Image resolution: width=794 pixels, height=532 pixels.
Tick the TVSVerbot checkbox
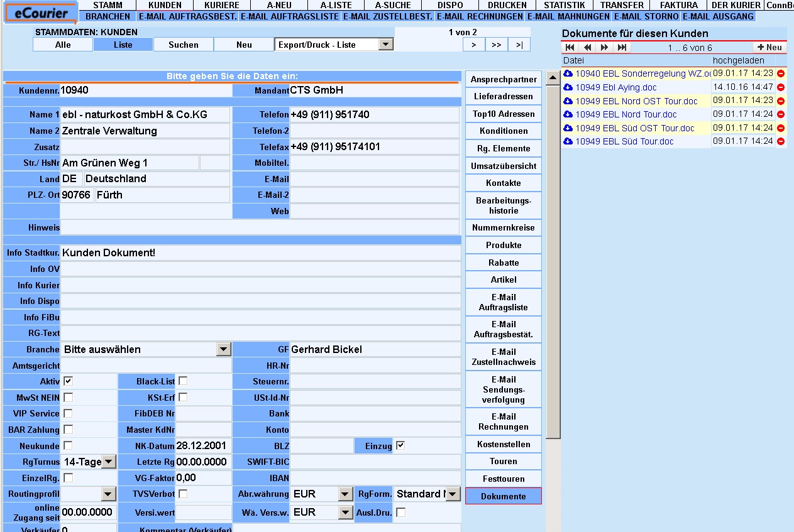(x=183, y=494)
